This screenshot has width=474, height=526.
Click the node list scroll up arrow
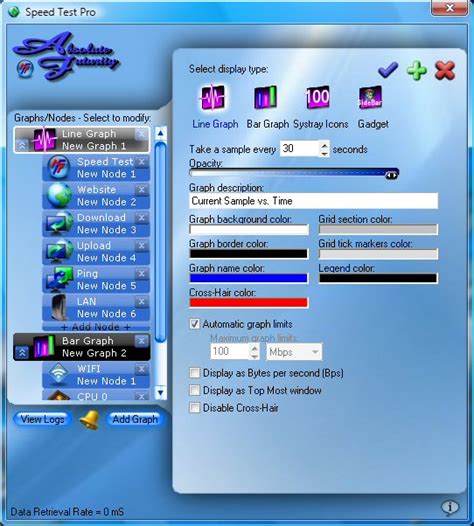pyautogui.click(x=160, y=134)
